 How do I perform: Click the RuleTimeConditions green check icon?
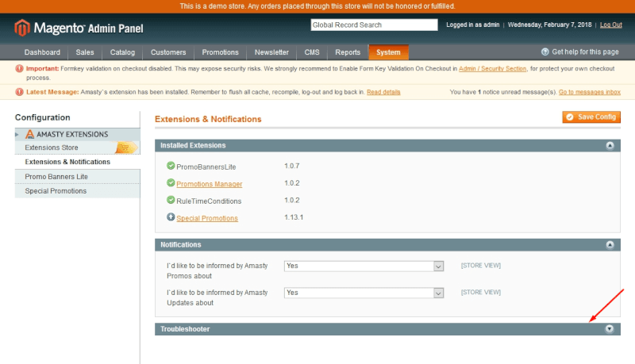point(171,200)
